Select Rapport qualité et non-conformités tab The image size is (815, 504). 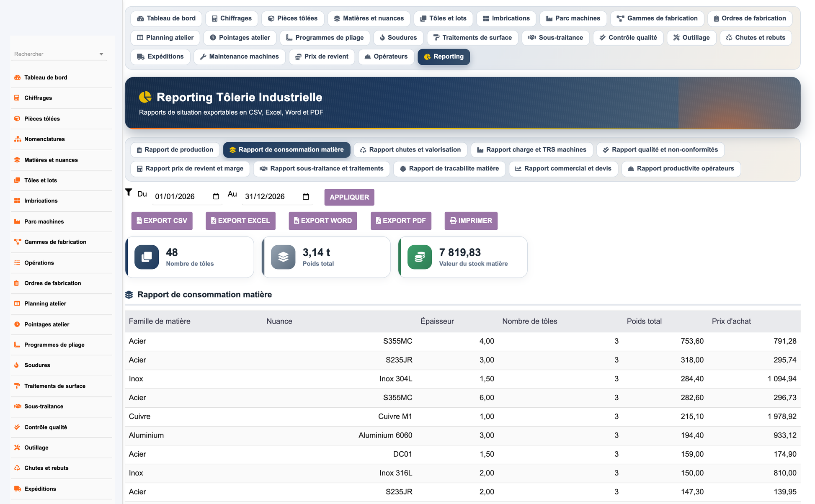(660, 150)
